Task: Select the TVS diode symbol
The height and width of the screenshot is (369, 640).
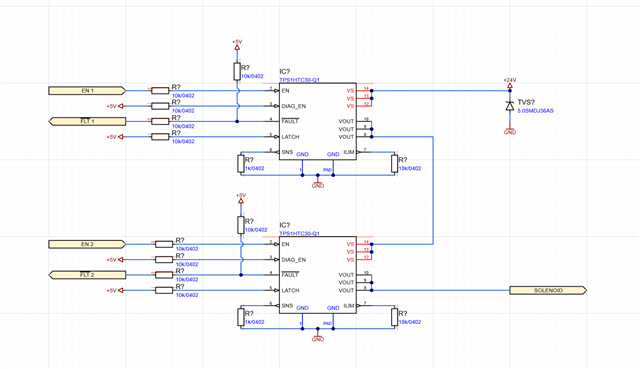Action: [x=509, y=106]
